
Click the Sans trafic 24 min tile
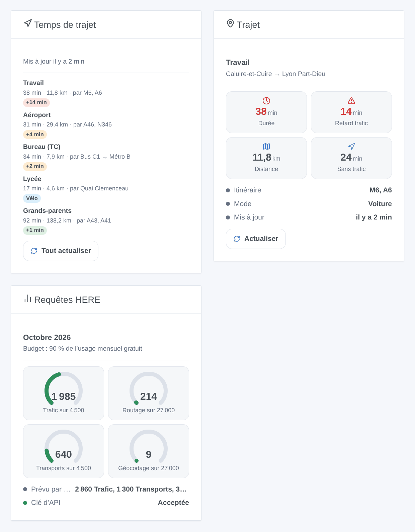click(x=351, y=158)
